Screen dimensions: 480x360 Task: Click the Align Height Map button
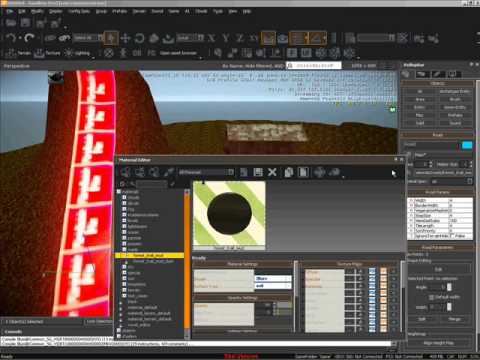438,343
